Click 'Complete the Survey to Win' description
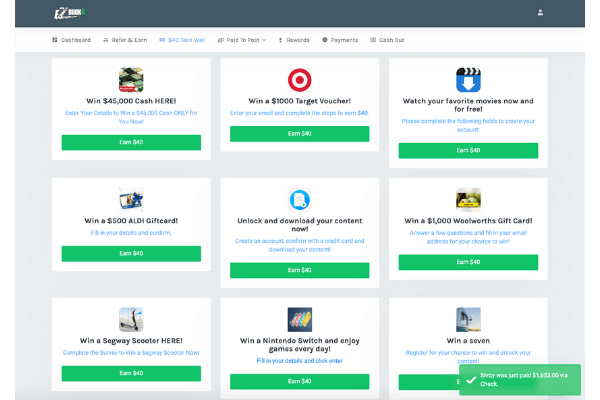Screen dimensions: 600x400 (131, 353)
